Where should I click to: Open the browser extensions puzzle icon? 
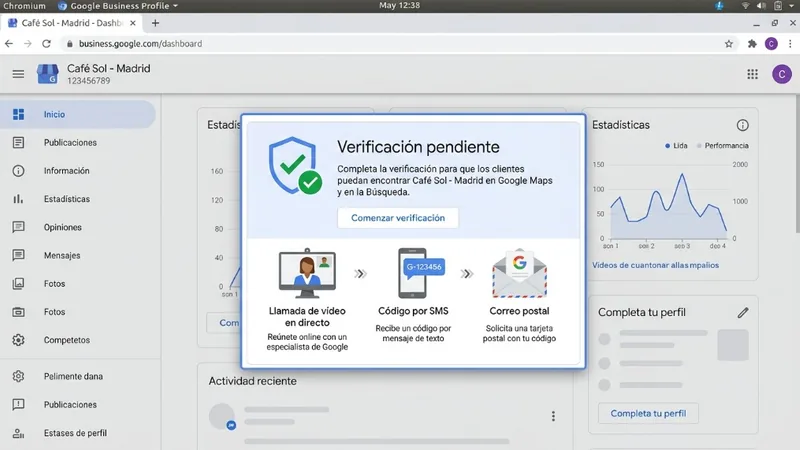752,44
